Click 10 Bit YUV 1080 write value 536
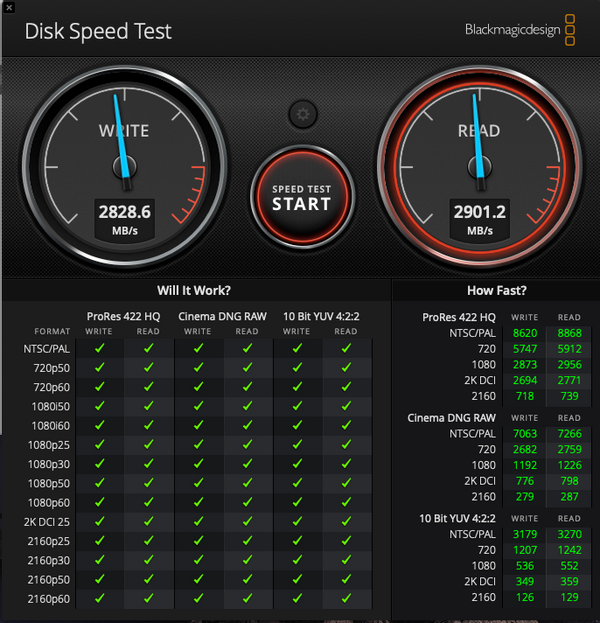 tap(525, 566)
